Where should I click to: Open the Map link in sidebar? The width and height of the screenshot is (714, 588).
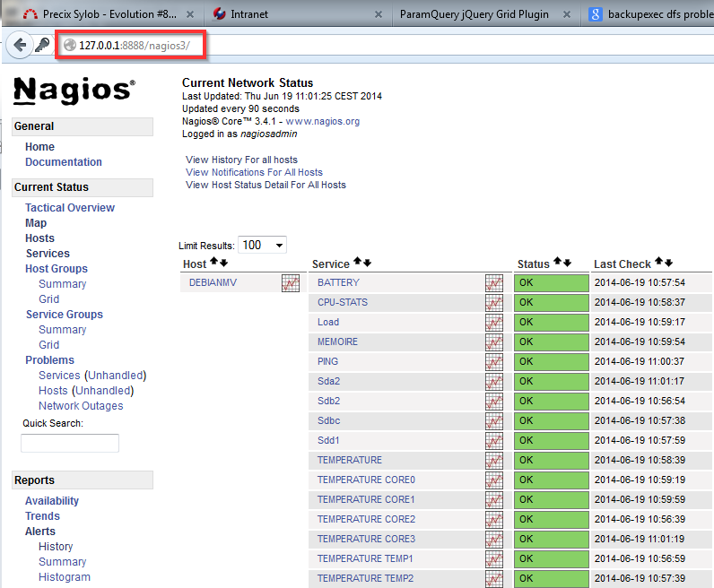36,223
